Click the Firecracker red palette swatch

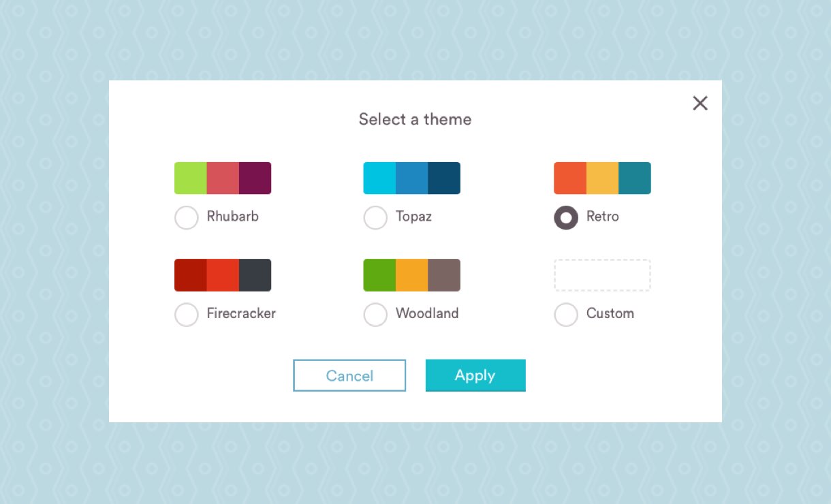click(223, 275)
